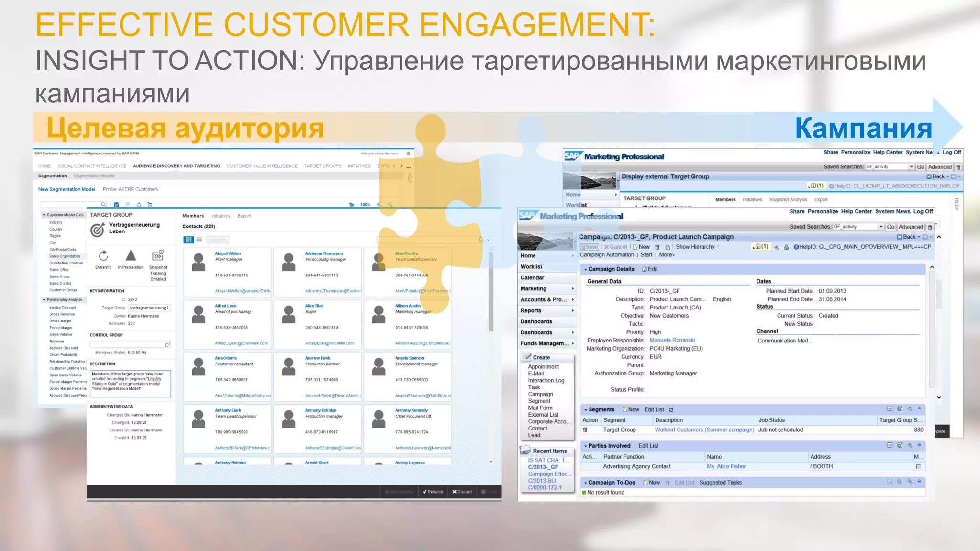Select Sales Organization in attribute tree
The height and width of the screenshot is (551, 980).
(x=65, y=256)
